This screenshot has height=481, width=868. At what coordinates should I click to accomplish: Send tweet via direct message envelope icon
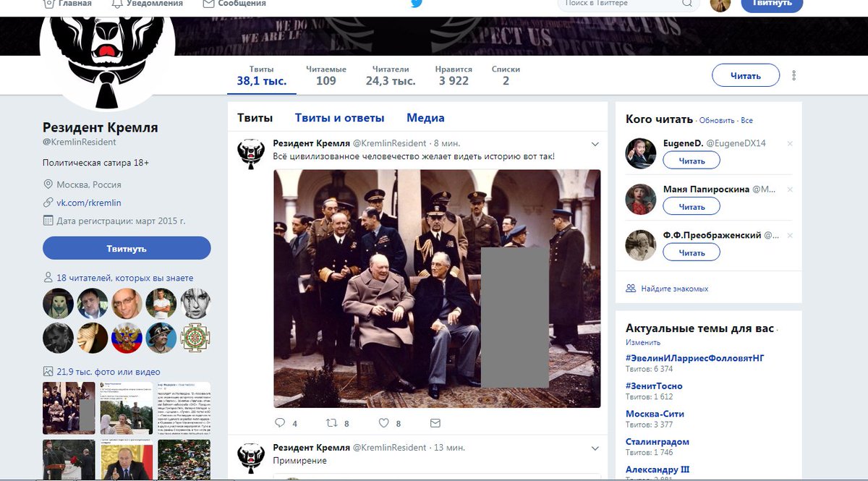pyautogui.click(x=435, y=423)
